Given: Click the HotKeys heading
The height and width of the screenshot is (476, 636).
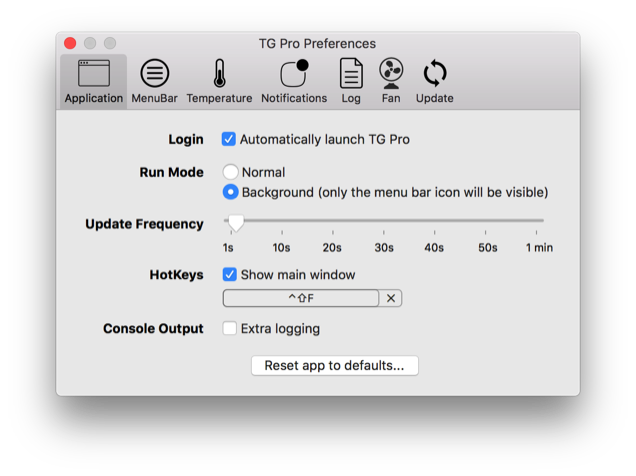Looking at the screenshot, I should pyautogui.click(x=176, y=274).
